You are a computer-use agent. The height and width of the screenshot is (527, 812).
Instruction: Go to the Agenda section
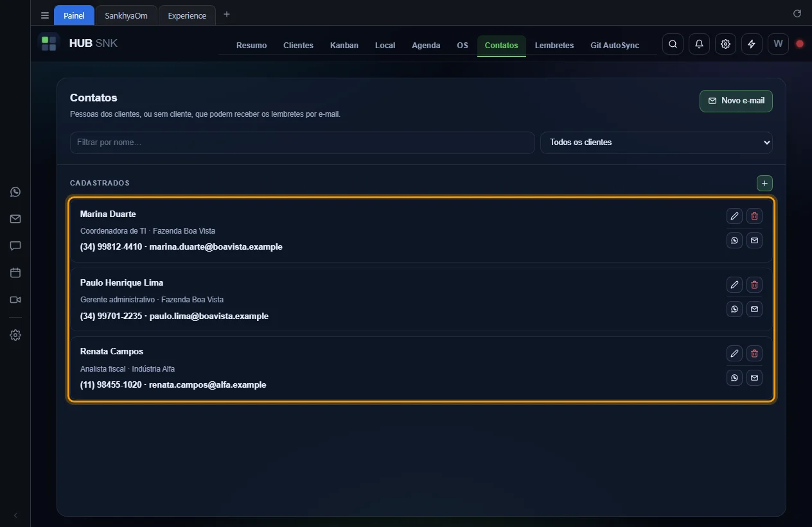point(426,46)
